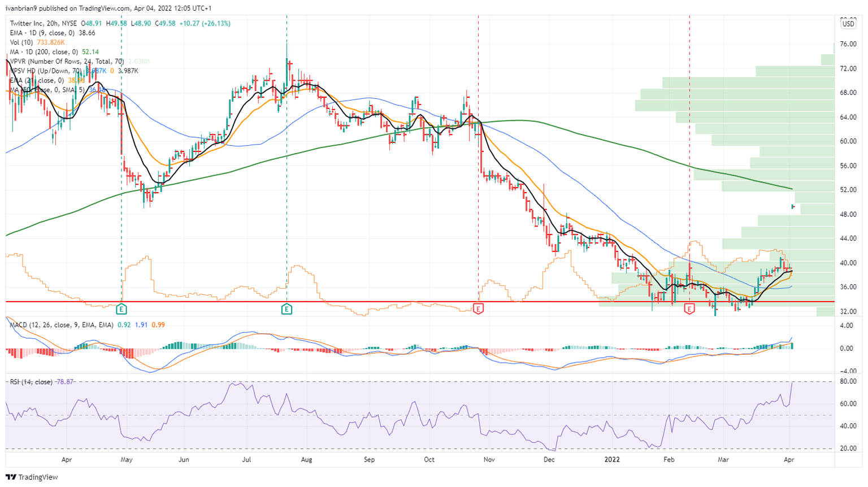Click the 0.00 label on MACD axis
Screen dimensions: 868x487
[847, 349]
